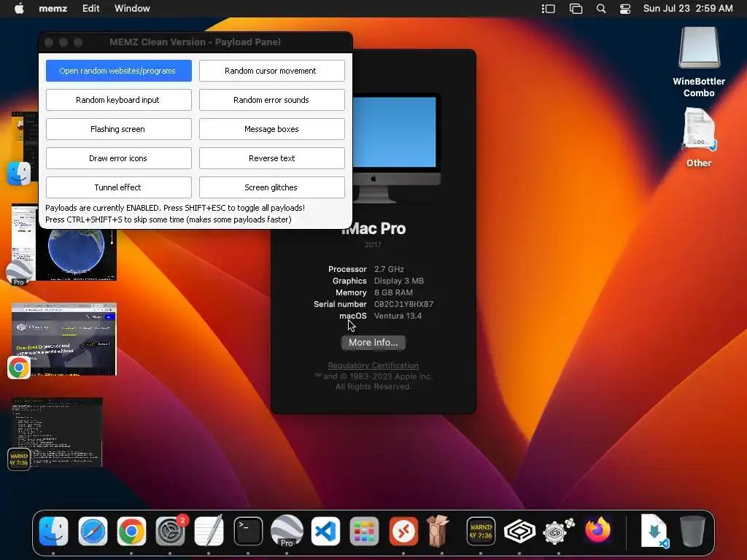Open Google Chrome in the dock
This screenshot has height=560, width=747.
click(x=131, y=531)
